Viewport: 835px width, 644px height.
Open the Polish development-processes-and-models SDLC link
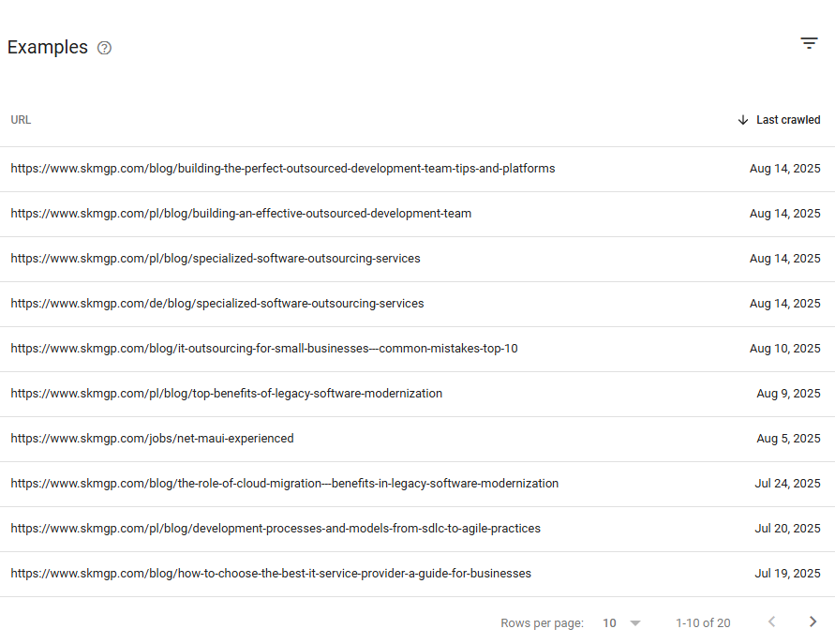pos(275,528)
